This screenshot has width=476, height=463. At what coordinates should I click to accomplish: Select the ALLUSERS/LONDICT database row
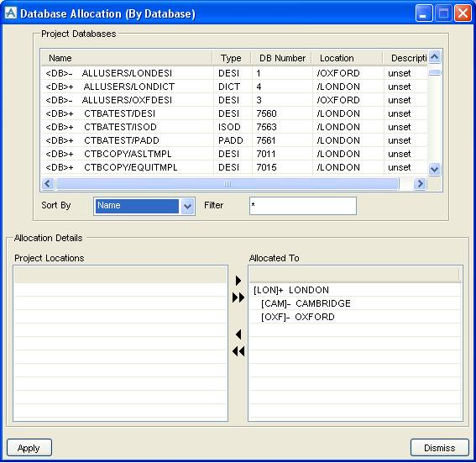click(x=234, y=87)
